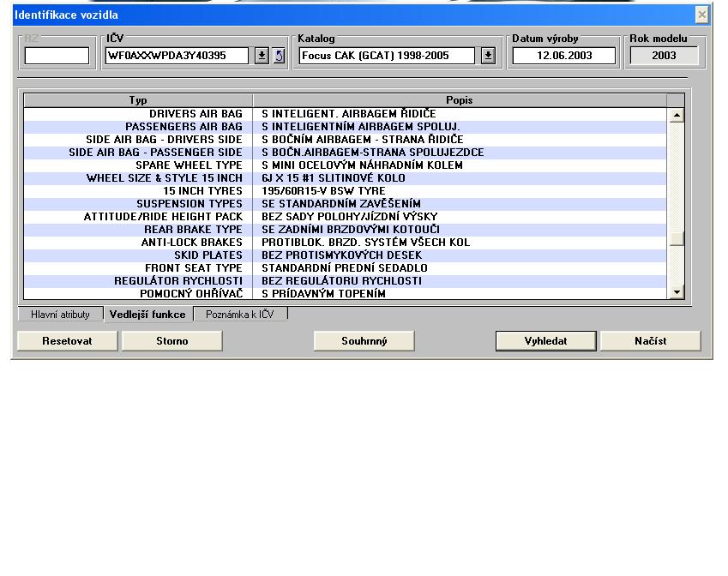Close the Identifikace vozidla dialog

702,15
